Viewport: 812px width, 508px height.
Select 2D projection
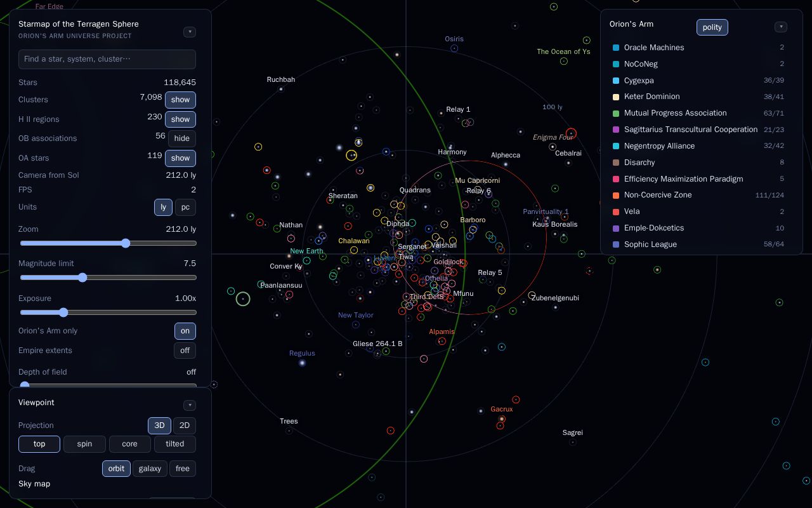[x=185, y=425]
